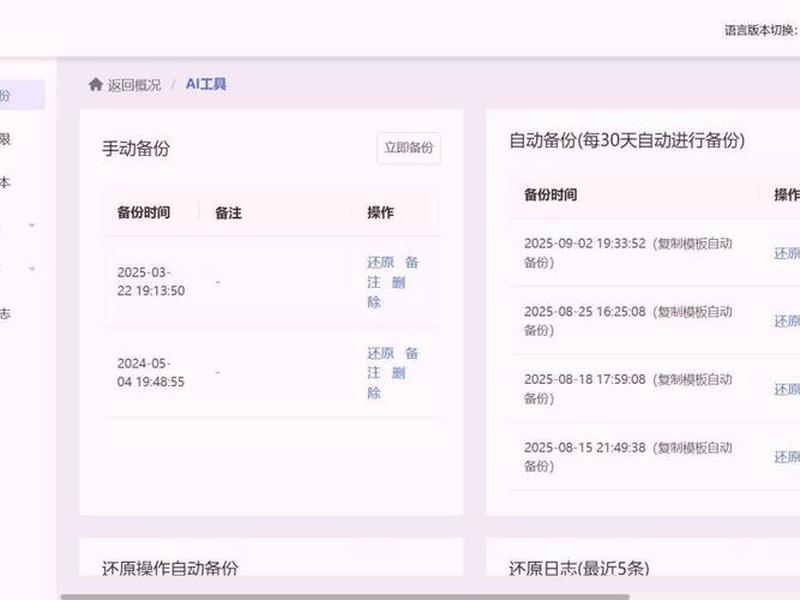The width and height of the screenshot is (800, 600).
Task: Click the 自动备份(每30天自动进行备份) title
Action: 627,140
